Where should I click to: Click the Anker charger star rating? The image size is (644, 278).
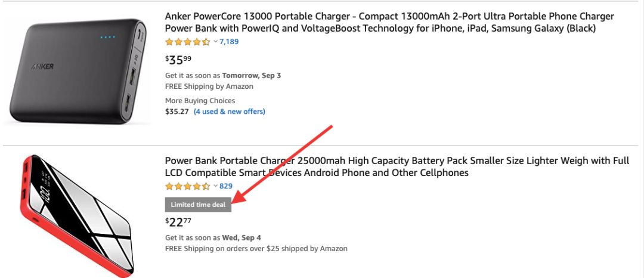click(187, 42)
